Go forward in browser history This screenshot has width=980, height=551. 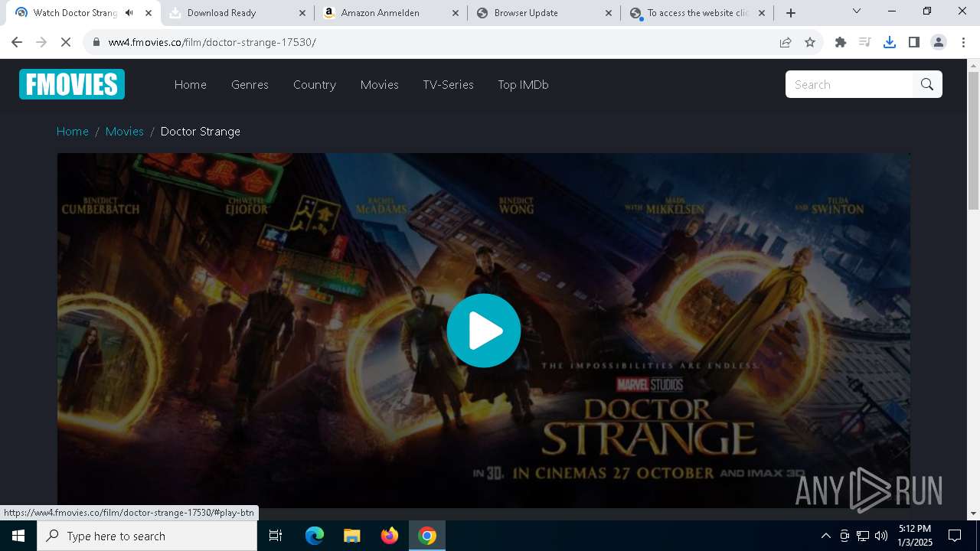pos(41,42)
